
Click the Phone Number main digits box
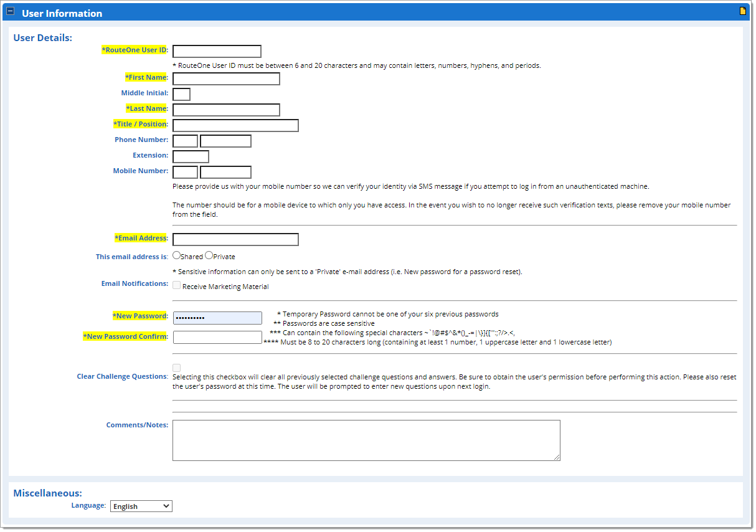(225, 141)
